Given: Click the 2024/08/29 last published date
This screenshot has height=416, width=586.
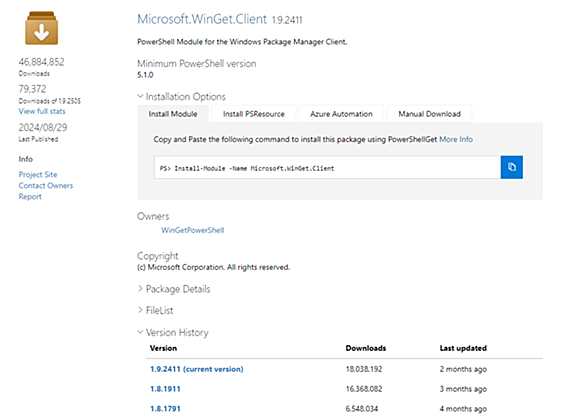Looking at the screenshot, I should coord(43,127).
